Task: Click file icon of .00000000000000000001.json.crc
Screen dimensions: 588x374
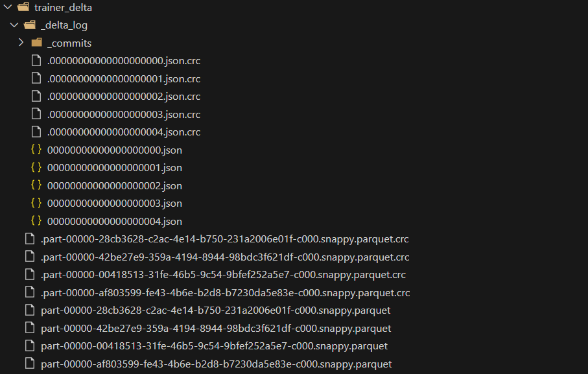Action: (36, 78)
